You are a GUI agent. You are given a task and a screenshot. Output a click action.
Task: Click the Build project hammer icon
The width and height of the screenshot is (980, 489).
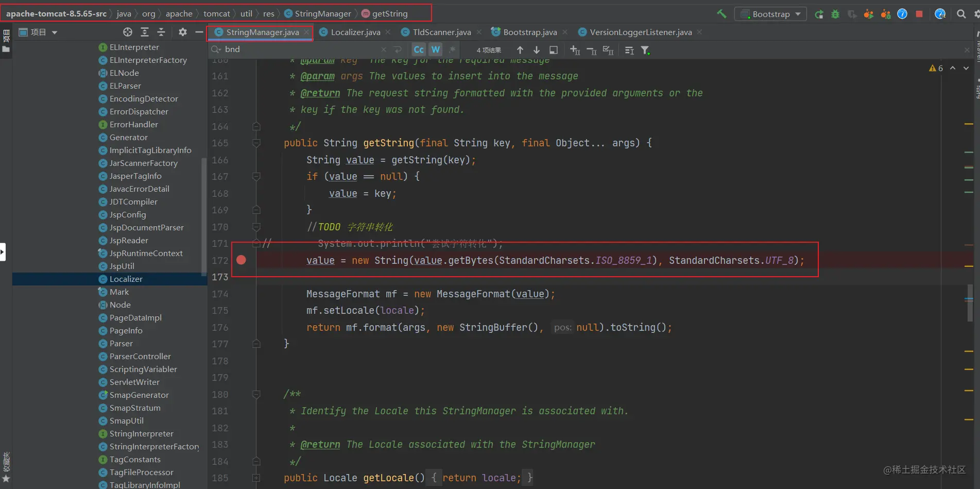(721, 14)
